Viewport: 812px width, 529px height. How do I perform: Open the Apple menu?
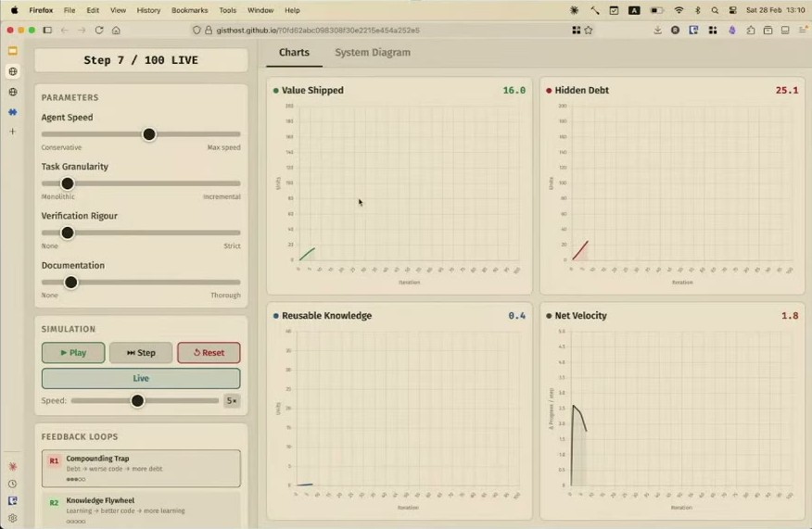click(x=14, y=10)
